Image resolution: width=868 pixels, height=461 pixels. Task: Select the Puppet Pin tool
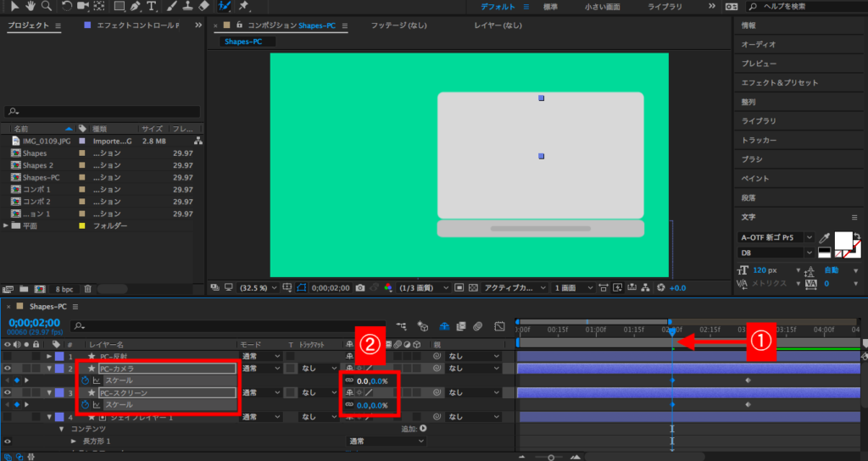point(245,6)
